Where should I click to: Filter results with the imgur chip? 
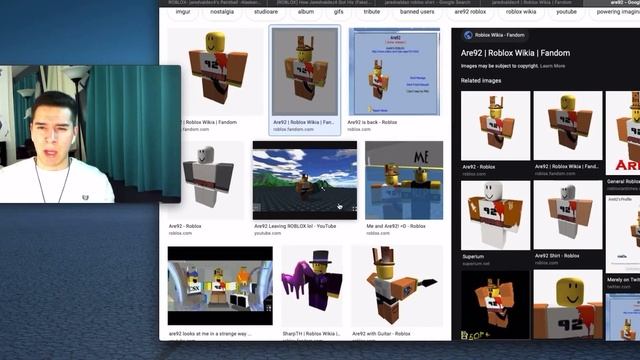(x=183, y=12)
